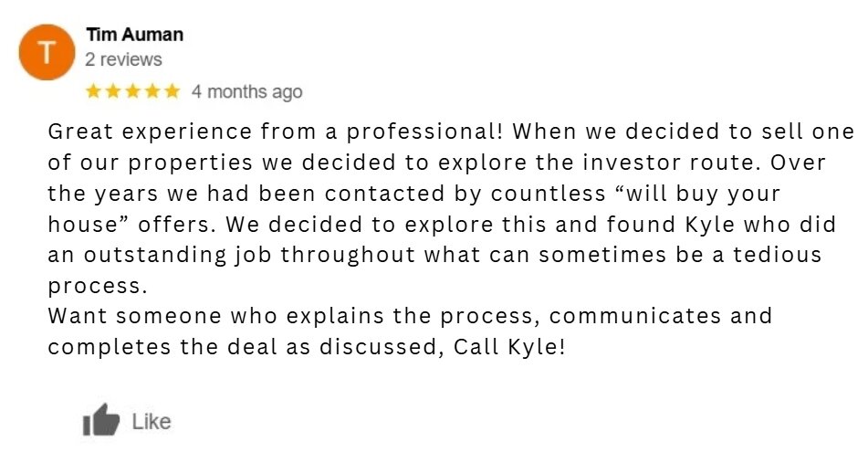Select the third gold rating star
868x452 pixels.
(x=133, y=90)
